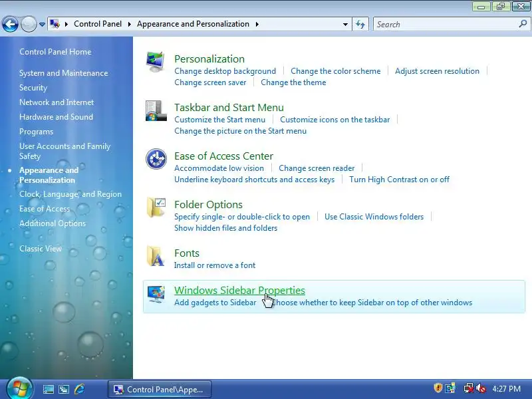Click the greyed Forward navigation button
532x399 pixels.
click(29, 25)
